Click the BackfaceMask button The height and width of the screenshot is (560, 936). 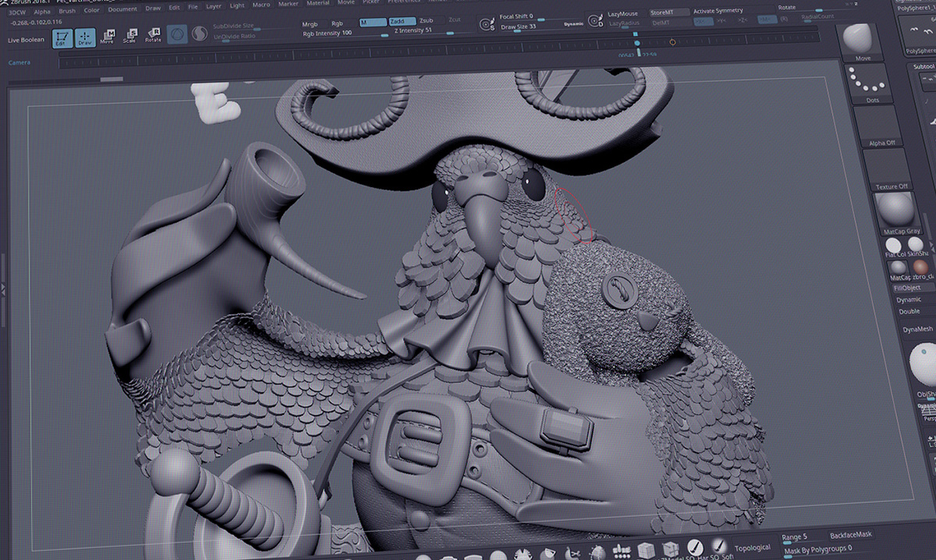point(849,536)
